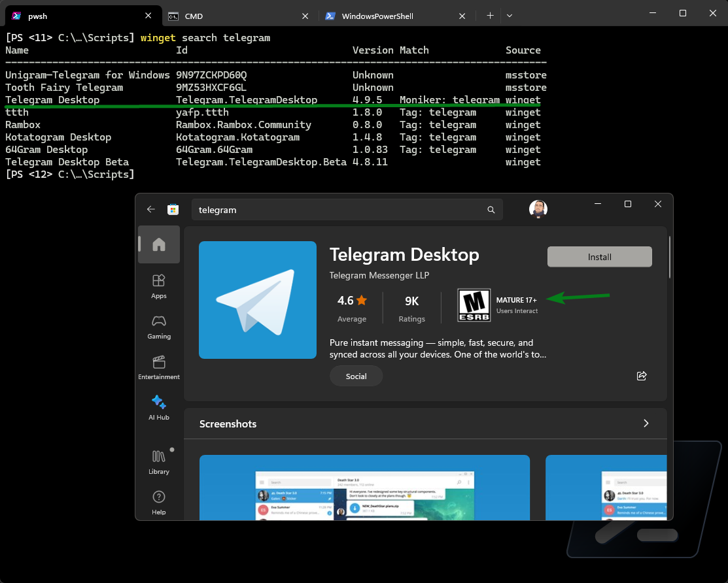728x583 pixels.
Task: Click the WindowsPowerShell tab icon
Action: coord(330,16)
